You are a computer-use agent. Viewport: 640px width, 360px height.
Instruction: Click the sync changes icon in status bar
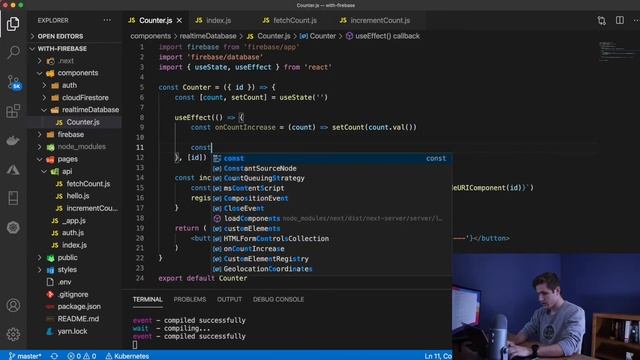(54, 356)
